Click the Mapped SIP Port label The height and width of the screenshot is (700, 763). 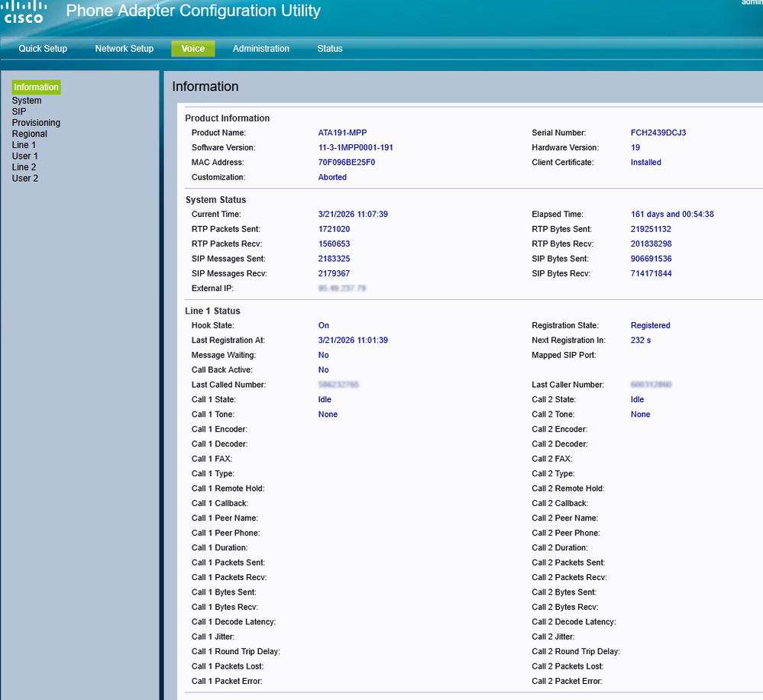pyautogui.click(x=564, y=355)
